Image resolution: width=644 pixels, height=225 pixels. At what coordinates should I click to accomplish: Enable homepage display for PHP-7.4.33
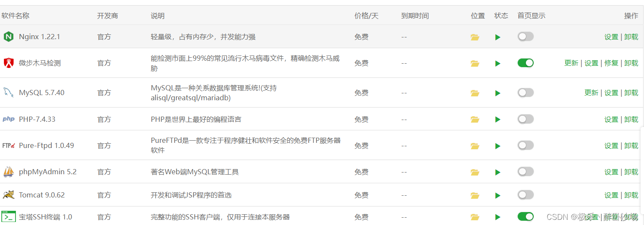click(x=525, y=119)
